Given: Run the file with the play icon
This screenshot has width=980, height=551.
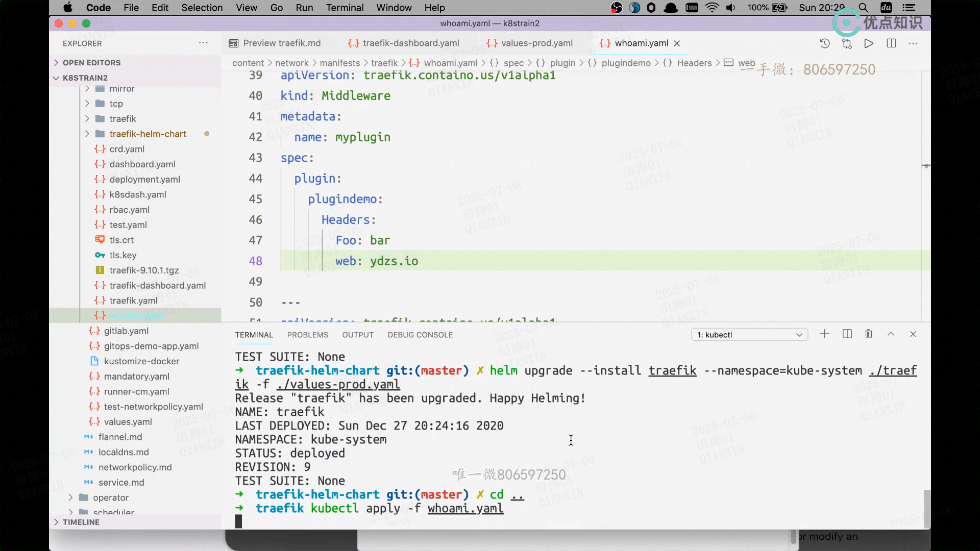Looking at the screenshot, I should [x=869, y=43].
